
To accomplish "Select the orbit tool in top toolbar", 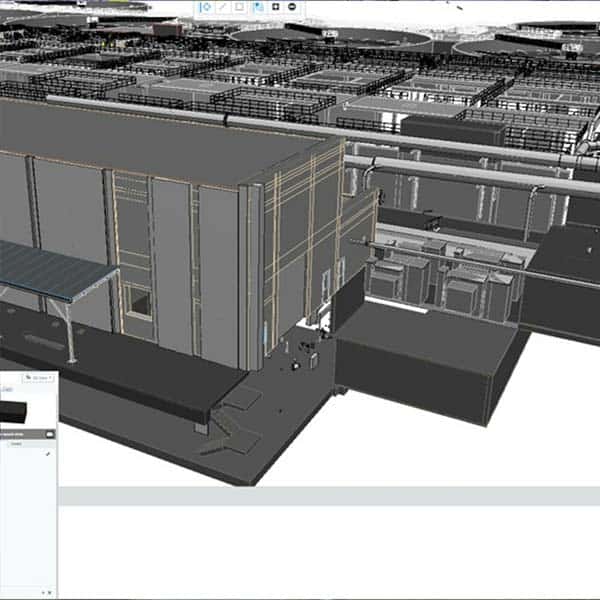I will [206, 7].
